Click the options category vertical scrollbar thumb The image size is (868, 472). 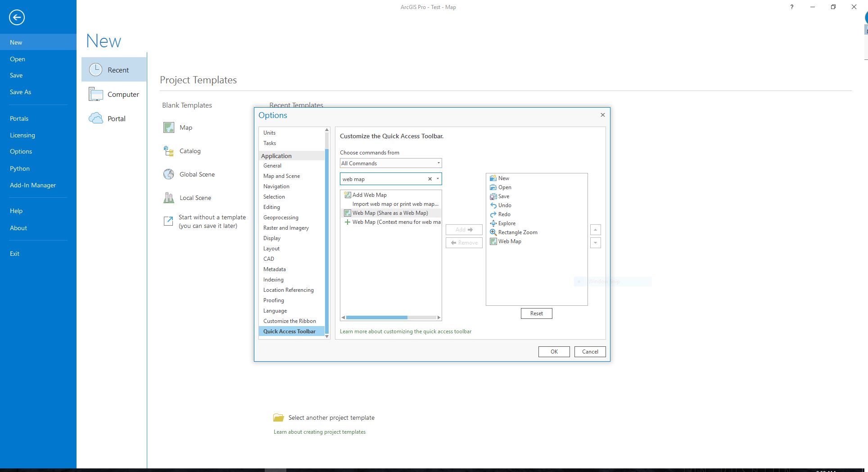[327, 241]
